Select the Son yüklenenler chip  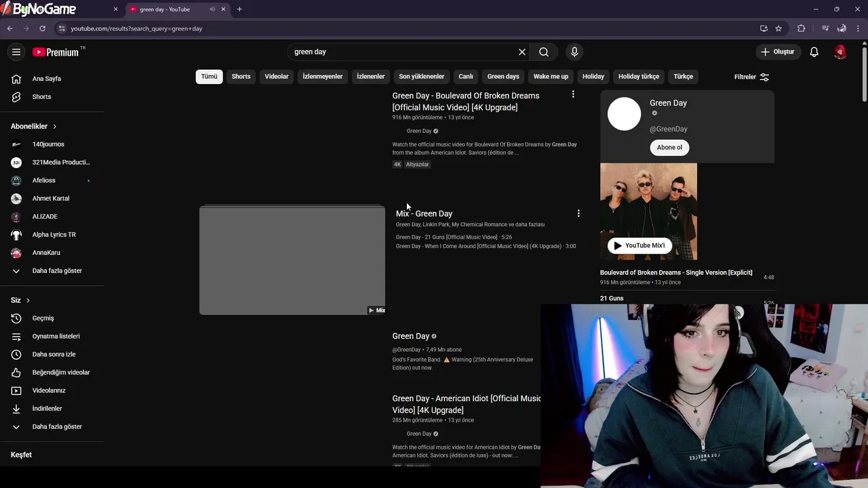tap(422, 77)
